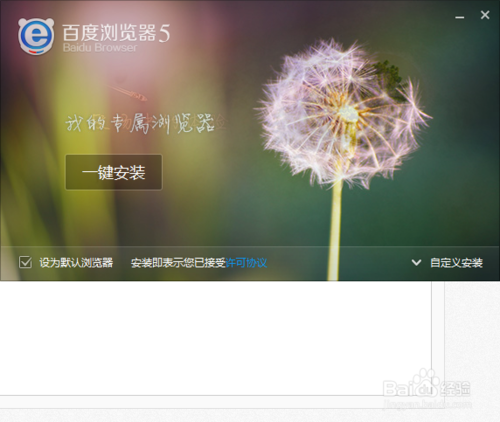The width and height of the screenshot is (500, 422).
Task: Click the 我的专属浏览器 slogan text
Action: [x=140, y=123]
